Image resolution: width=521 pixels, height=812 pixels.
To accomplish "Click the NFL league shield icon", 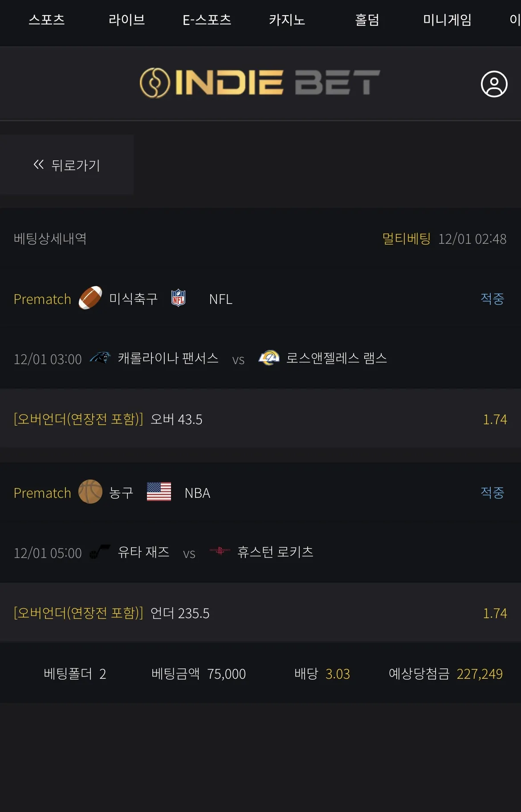I will [x=178, y=298].
